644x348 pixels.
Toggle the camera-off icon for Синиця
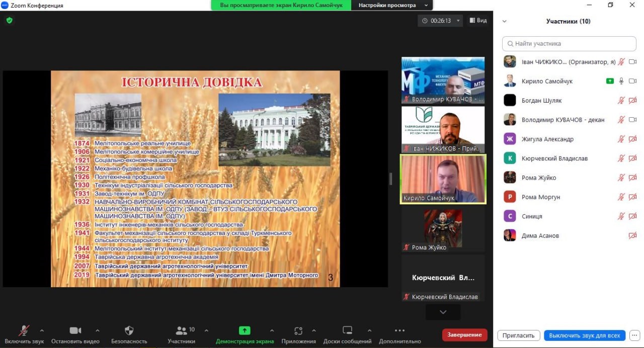click(633, 216)
